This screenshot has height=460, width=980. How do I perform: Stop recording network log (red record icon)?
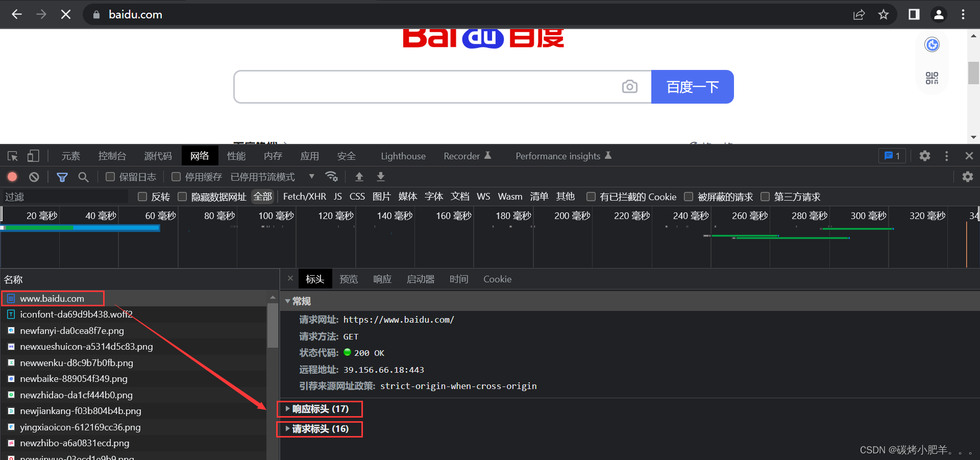click(12, 177)
